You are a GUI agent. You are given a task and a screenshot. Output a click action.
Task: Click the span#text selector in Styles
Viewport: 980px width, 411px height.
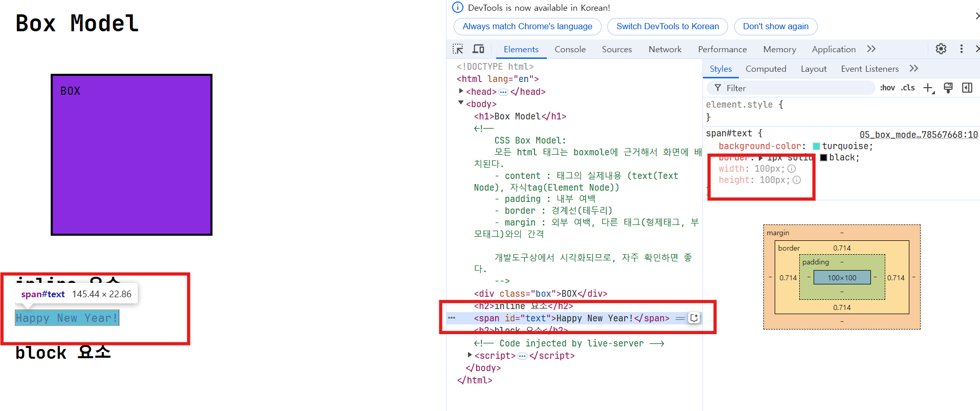[x=729, y=133]
